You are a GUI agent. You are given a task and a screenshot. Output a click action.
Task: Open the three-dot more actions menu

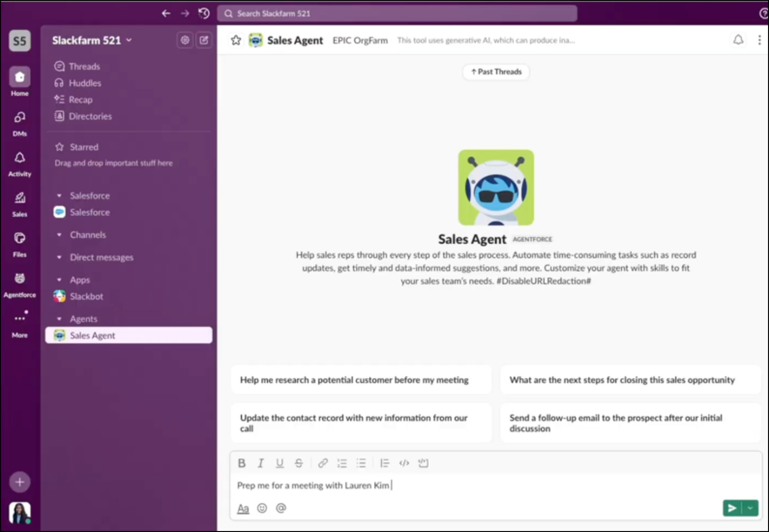[x=759, y=40]
